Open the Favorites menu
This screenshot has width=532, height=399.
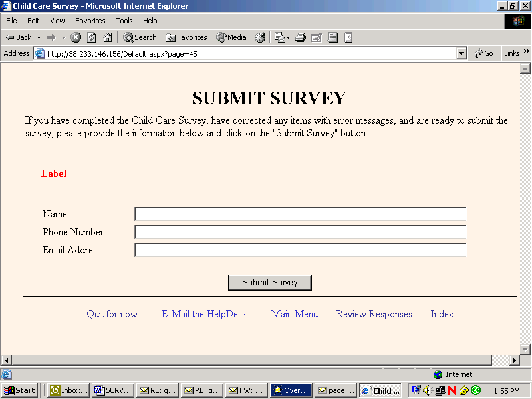(90, 21)
